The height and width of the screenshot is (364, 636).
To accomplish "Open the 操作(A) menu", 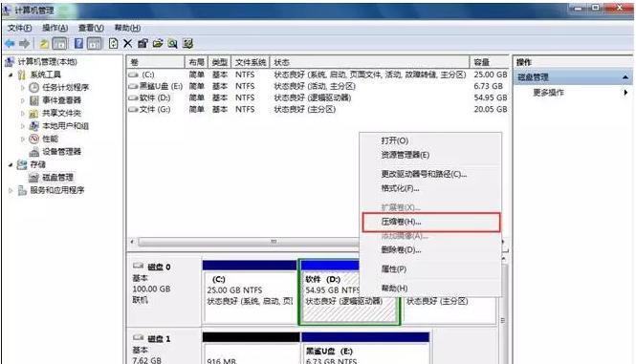I will pos(55,28).
